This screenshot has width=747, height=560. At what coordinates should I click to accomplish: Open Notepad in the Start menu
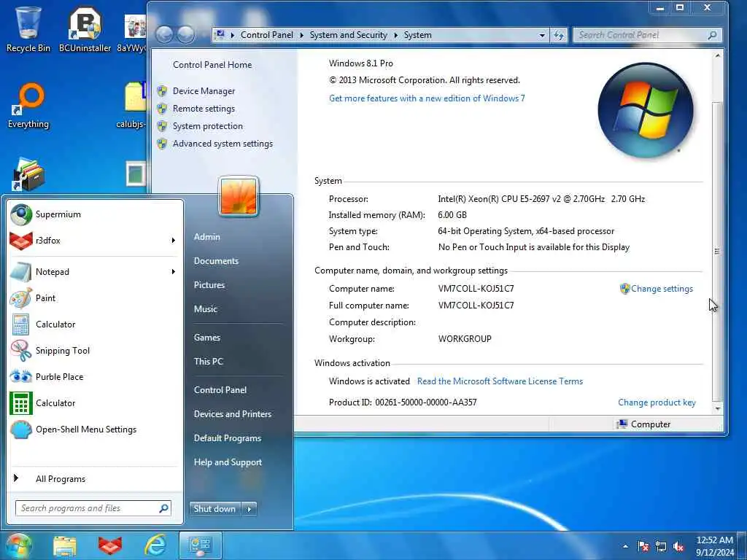point(94,272)
